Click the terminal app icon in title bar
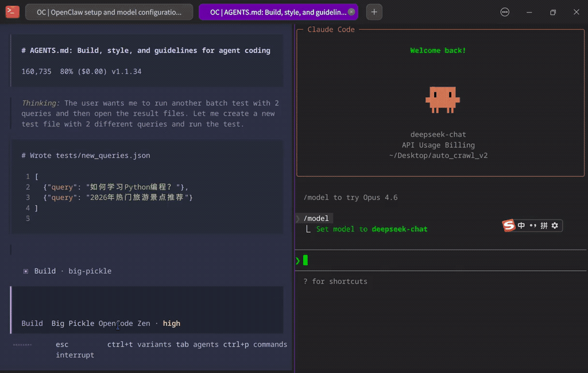 click(13, 12)
